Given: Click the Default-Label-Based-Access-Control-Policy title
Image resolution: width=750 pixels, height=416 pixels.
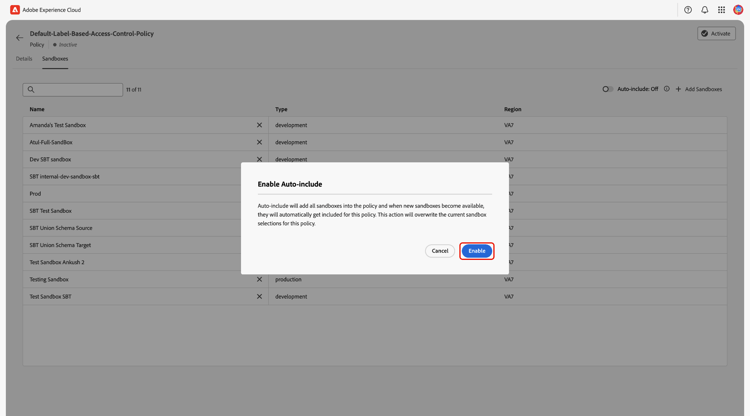Looking at the screenshot, I should [92, 33].
